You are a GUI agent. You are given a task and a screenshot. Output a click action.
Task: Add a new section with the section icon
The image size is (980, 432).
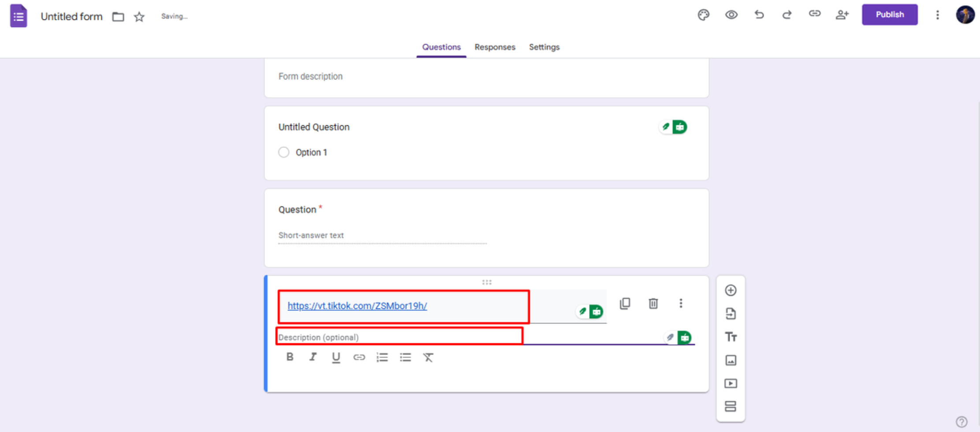click(730, 406)
